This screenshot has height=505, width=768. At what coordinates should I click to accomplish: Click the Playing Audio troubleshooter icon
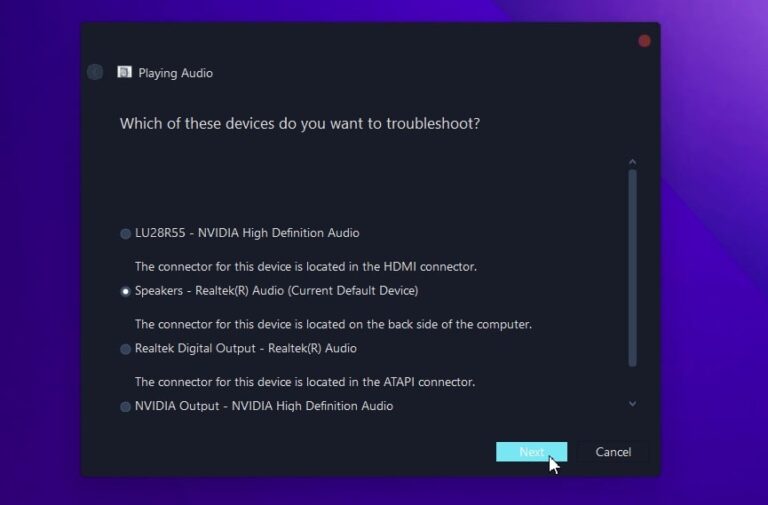pyautogui.click(x=124, y=72)
